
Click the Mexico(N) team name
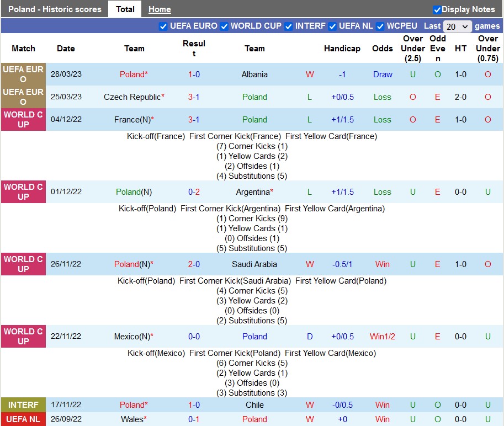pyautogui.click(x=131, y=337)
